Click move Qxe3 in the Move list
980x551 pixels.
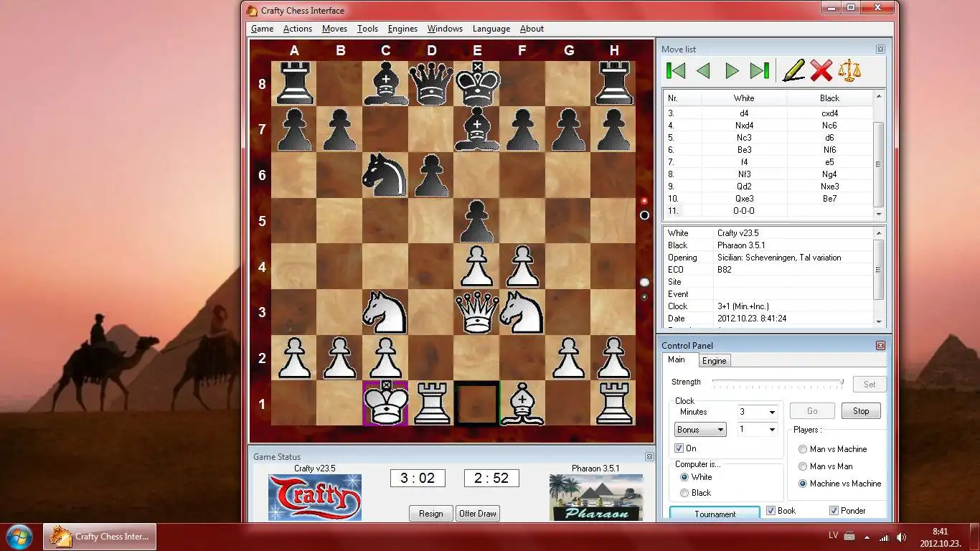coord(743,199)
